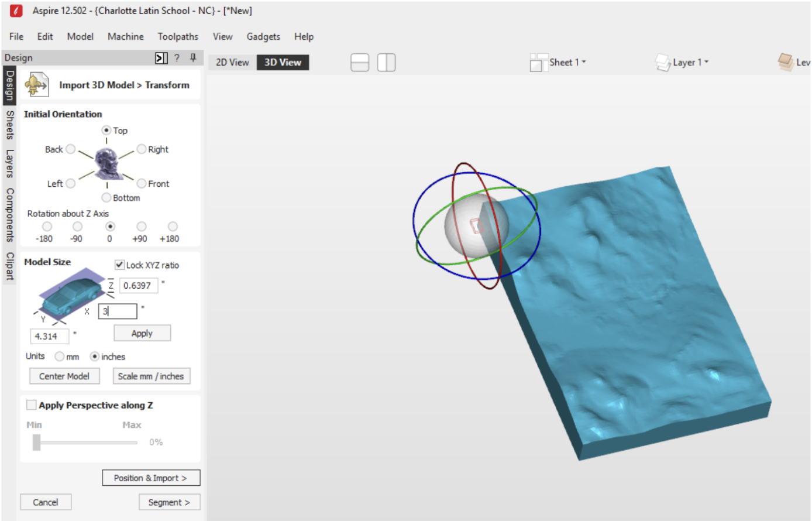Click the rotation sphere gizmo center
Screen dimensions: 812x521
tap(476, 225)
